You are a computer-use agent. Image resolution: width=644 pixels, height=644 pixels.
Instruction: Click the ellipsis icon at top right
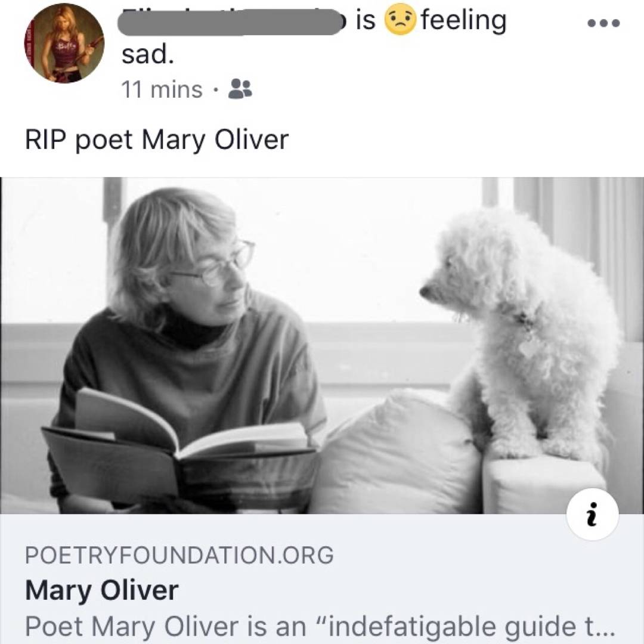(x=603, y=23)
